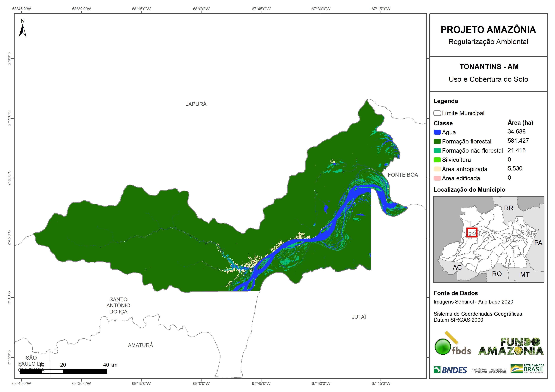Click the JUTAÍ municipality label
The width and height of the screenshot is (555, 392).
pyautogui.click(x=359, y=317)
